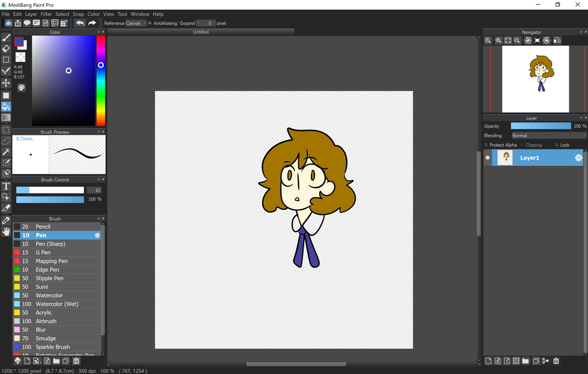The image size is (588, 374).
Task: Select the Eraser tool in left toolbar
Action: tap(6, 49)
